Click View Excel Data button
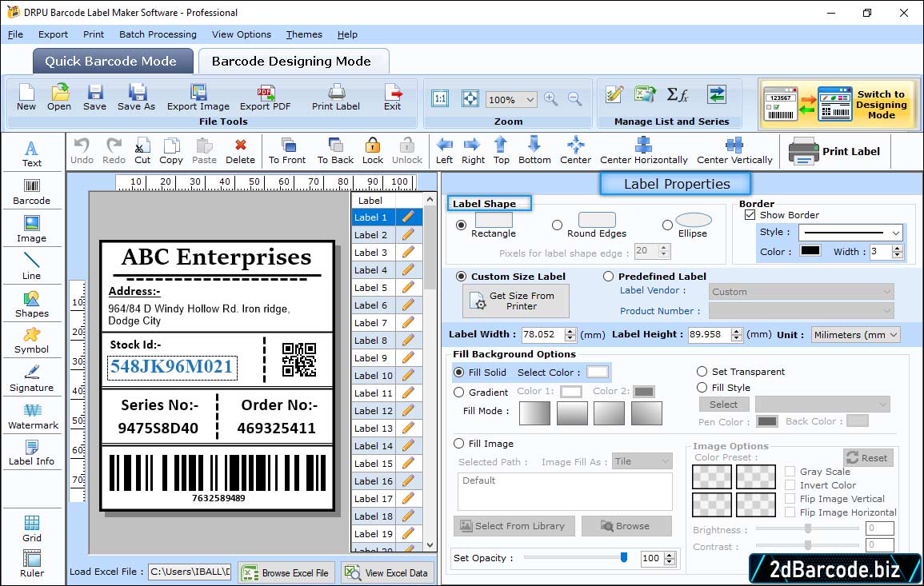This screenshot has height=586, width=924. coord(387,572)
